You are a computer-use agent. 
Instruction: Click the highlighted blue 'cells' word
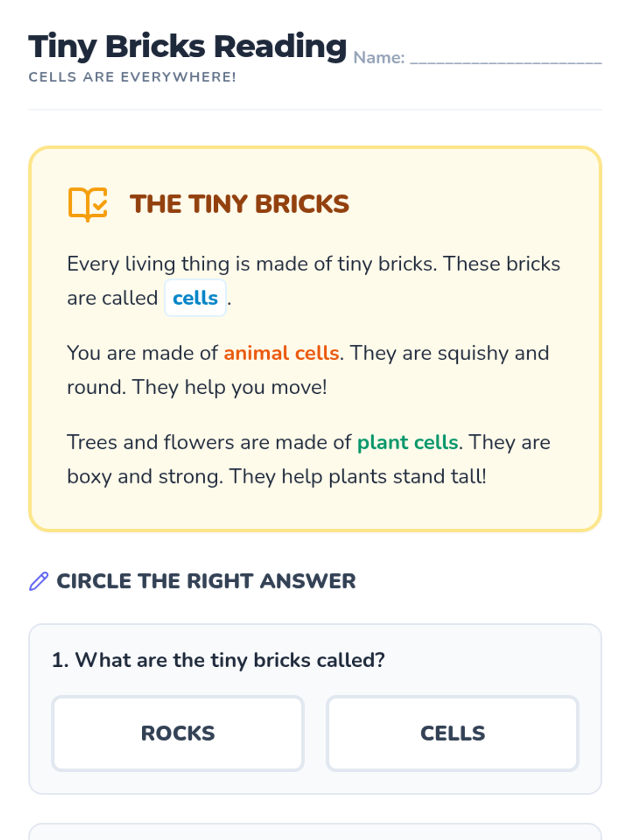(195, 298)
